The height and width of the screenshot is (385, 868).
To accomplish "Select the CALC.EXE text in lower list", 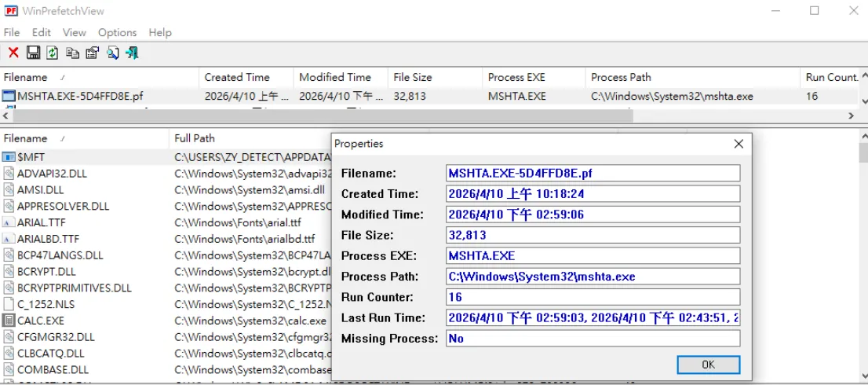I will point(41,321).
